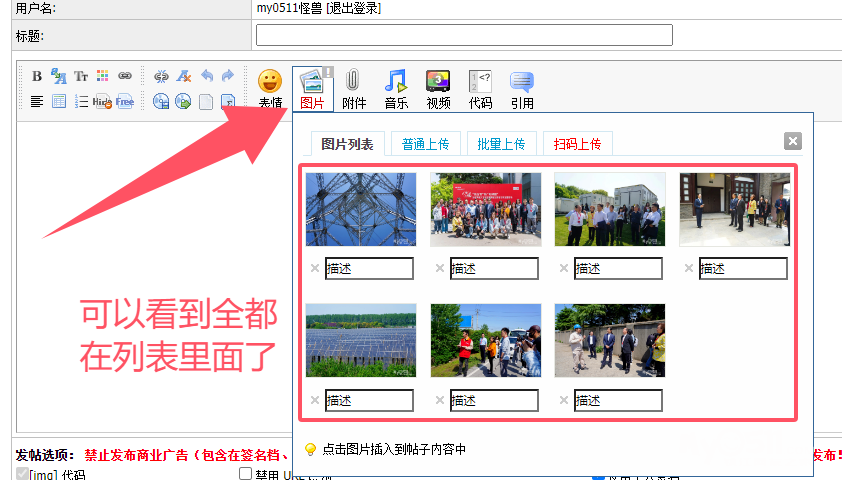
Task: Toggle the 禁用 URL checkbox
Action: (245, 474)
